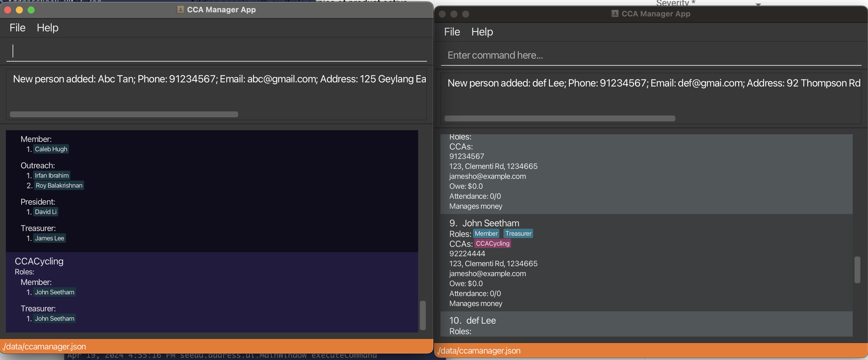Image resolution: width=868 pixels, height=360 pixels.
Task: Click the Treasurer role tag on John Seetham
Action: click(518, 233)
